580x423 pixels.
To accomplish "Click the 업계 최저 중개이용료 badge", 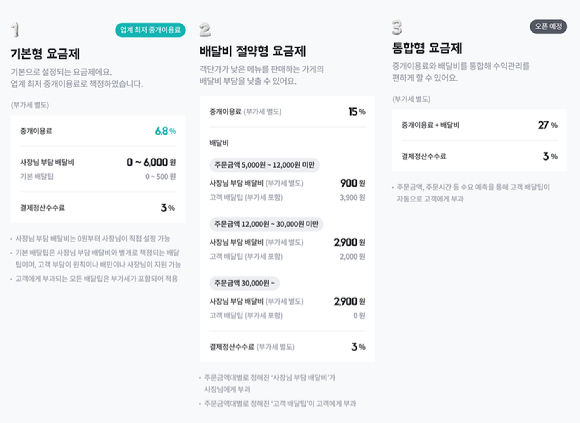I will pyautogui.click(x=150, y=30).
